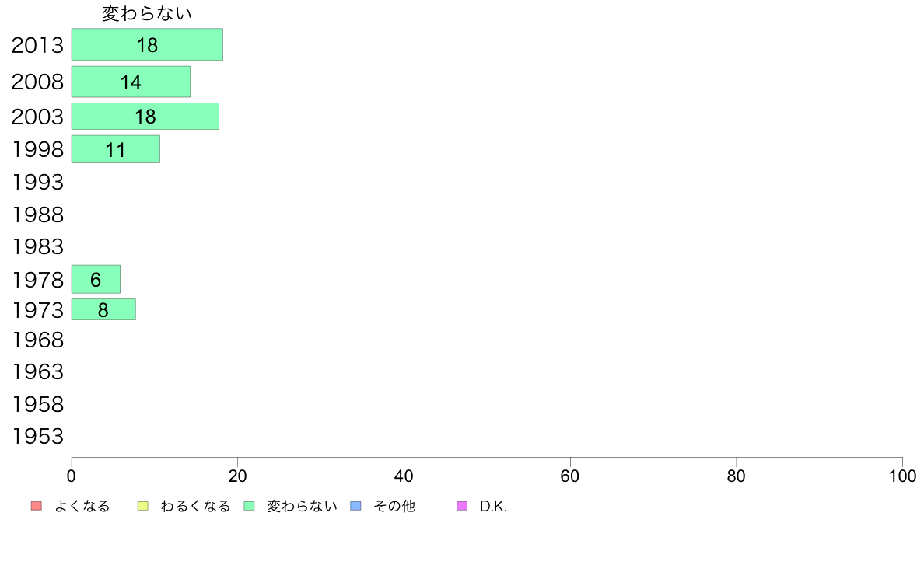Click the yellow わるくなる legend swatch

tap(142, 506)
